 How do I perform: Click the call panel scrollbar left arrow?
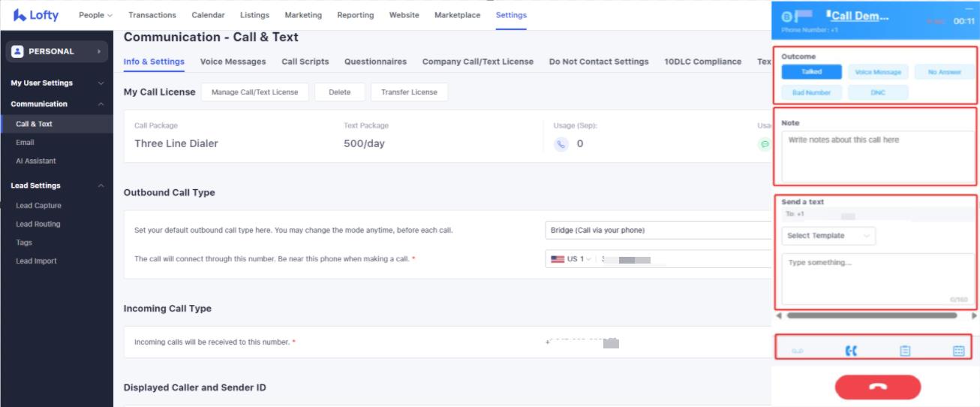[x=778, y=316]
